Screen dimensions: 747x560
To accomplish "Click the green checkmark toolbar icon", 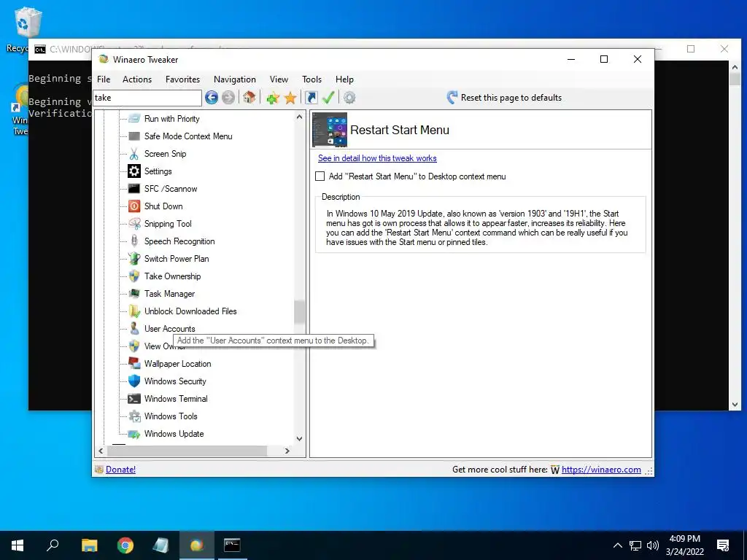I will click(x=328, y=98).
